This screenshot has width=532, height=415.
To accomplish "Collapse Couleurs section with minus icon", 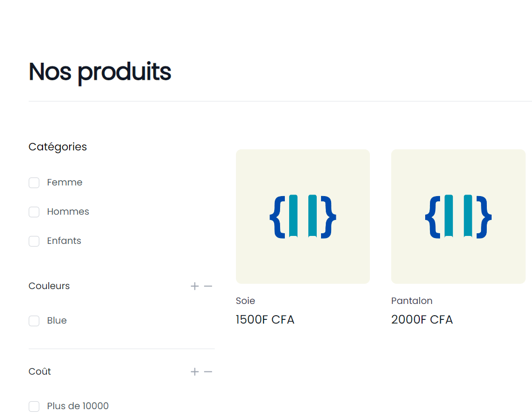I will click(208, 286).
